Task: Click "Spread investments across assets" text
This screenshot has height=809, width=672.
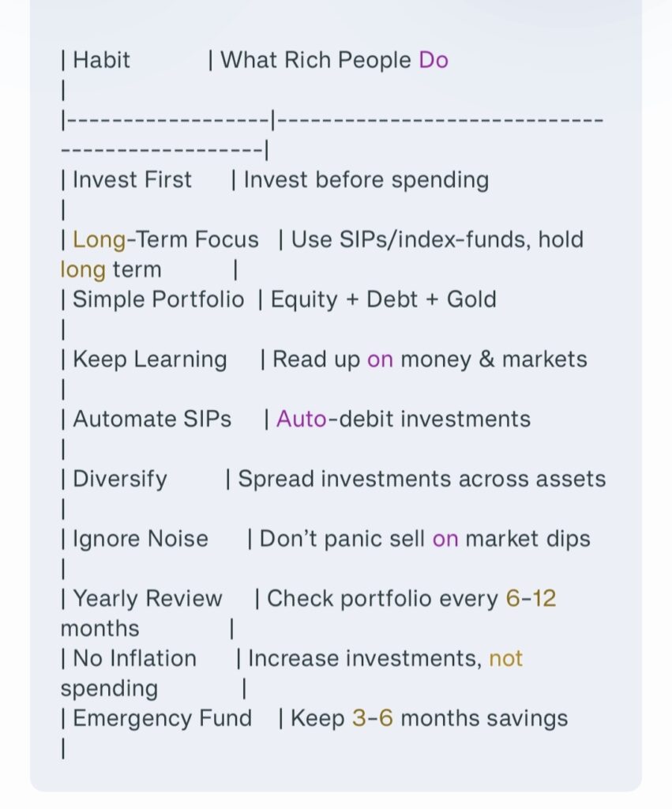Action: pyautogui.click(x=422, y=480)
